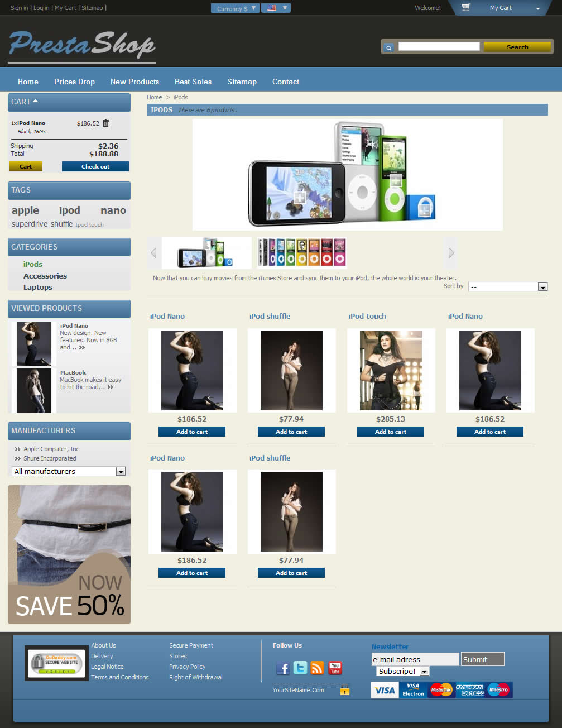Open the All manufacturers dropdown
Viewport: 562px width, 728px height.
[x=69, y=471]
